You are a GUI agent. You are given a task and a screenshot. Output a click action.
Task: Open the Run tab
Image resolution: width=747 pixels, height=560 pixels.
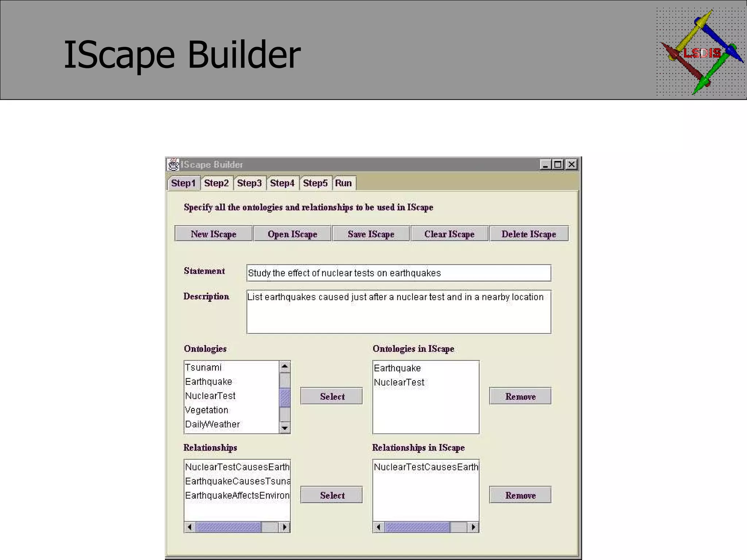point(343,183)
